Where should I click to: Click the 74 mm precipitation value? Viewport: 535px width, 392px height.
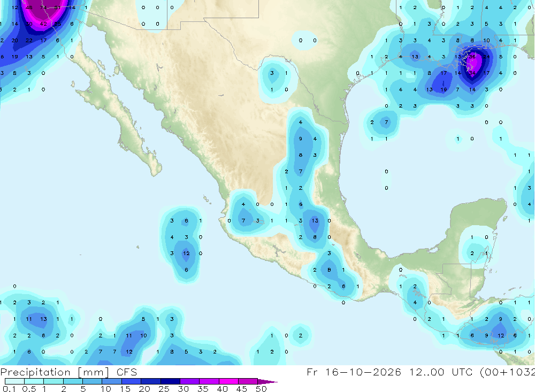43,7
